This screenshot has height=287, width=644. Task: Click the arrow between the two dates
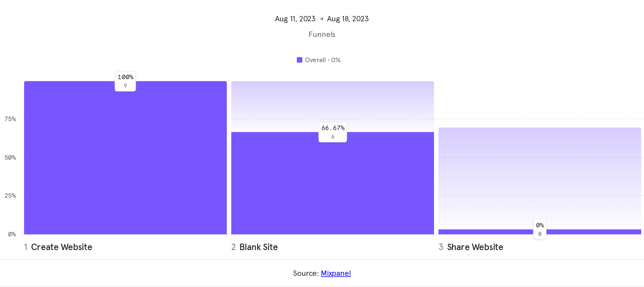point(321,19)
